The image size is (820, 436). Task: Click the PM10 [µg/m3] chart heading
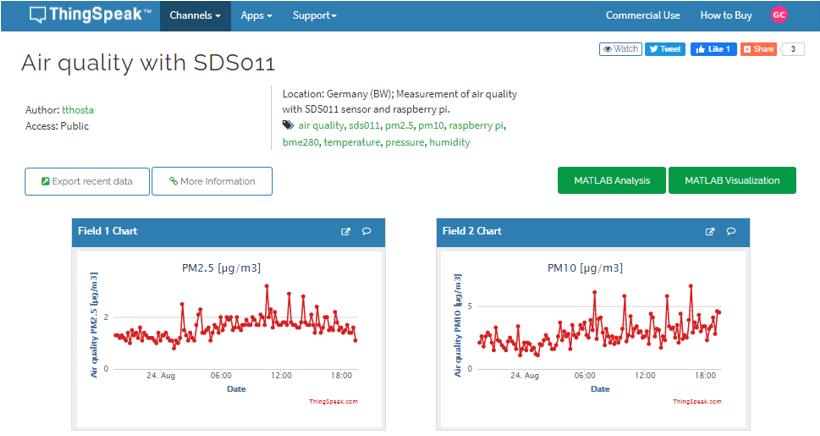[x=585, y=268]
